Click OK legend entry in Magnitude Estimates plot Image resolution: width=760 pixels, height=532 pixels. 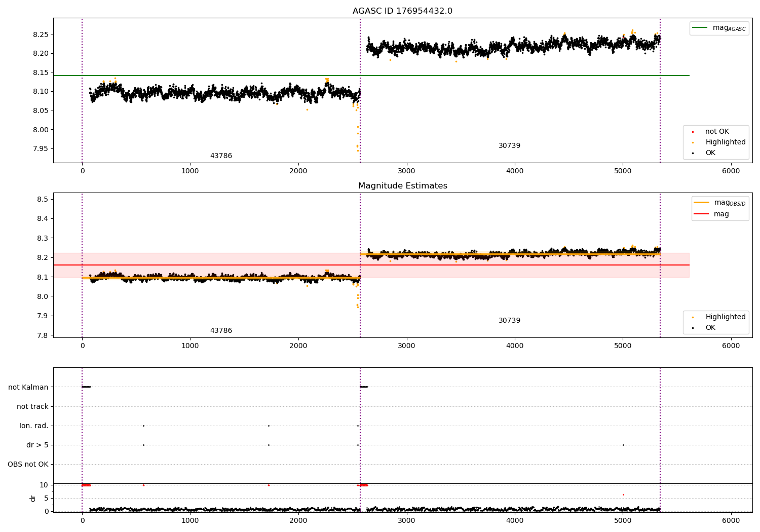click(x=704, y=327)
